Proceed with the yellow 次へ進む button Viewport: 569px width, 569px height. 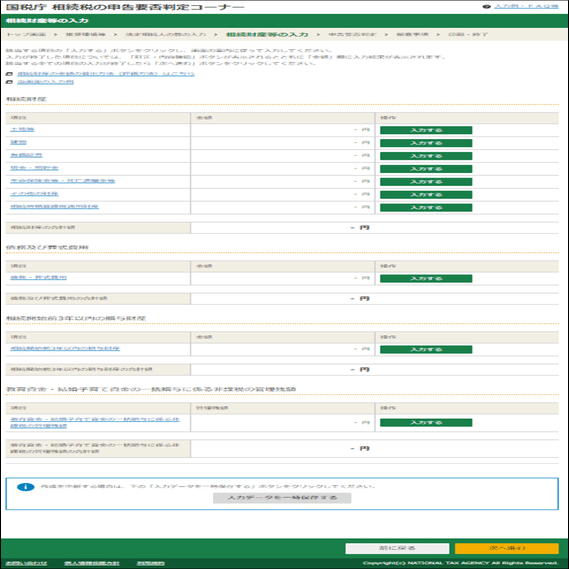(x=507, y=548)
